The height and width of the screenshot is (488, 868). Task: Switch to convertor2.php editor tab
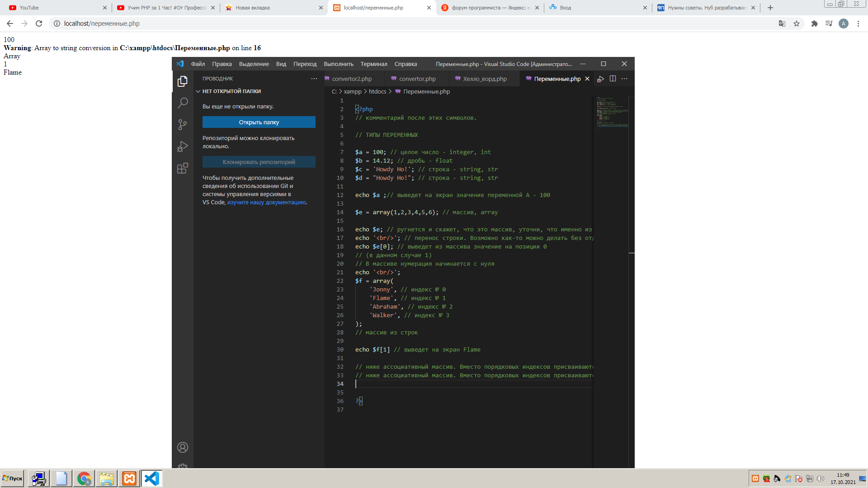click(352, 79)
